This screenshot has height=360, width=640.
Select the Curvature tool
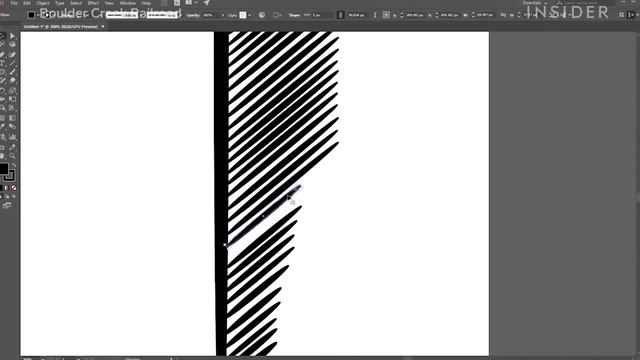coord(12,54)
